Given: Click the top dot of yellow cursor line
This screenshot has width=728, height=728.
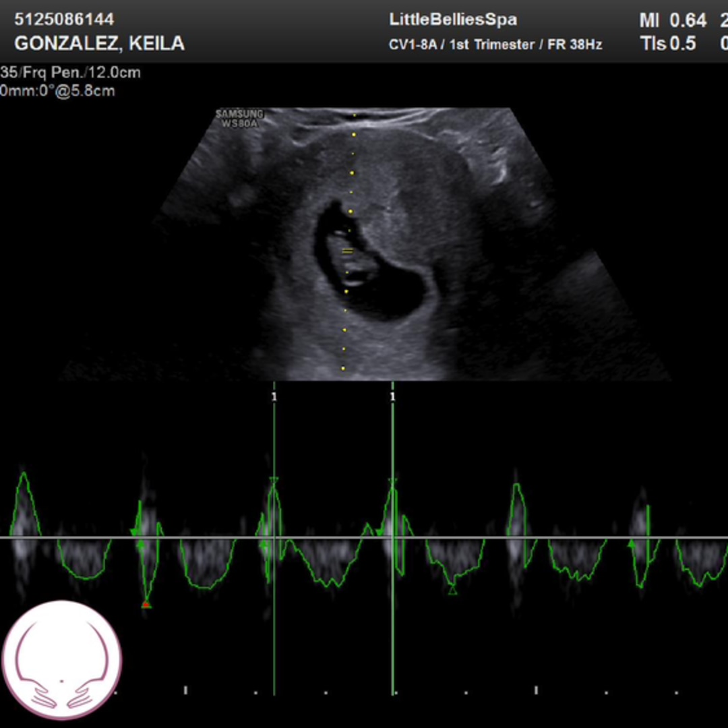Looking at the screenshot, I should 354,115.
